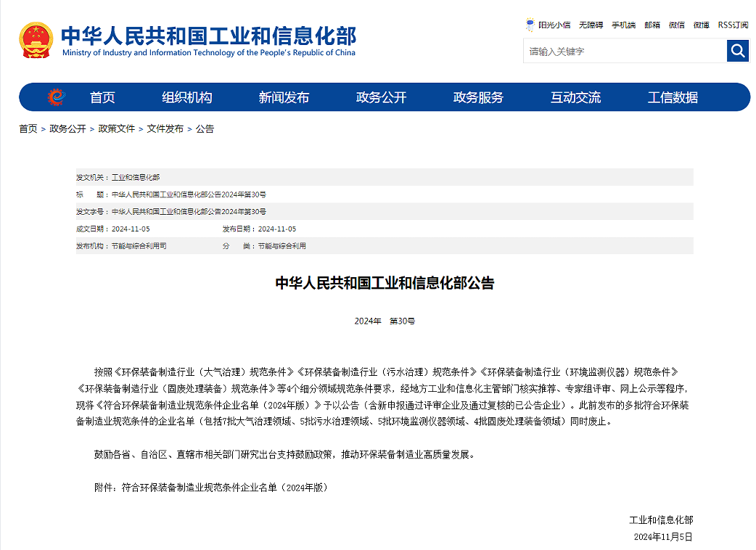This screenshot has width=756, height=550.
Task: Open the 手机端 mobile version link
Action: (623, 25)
